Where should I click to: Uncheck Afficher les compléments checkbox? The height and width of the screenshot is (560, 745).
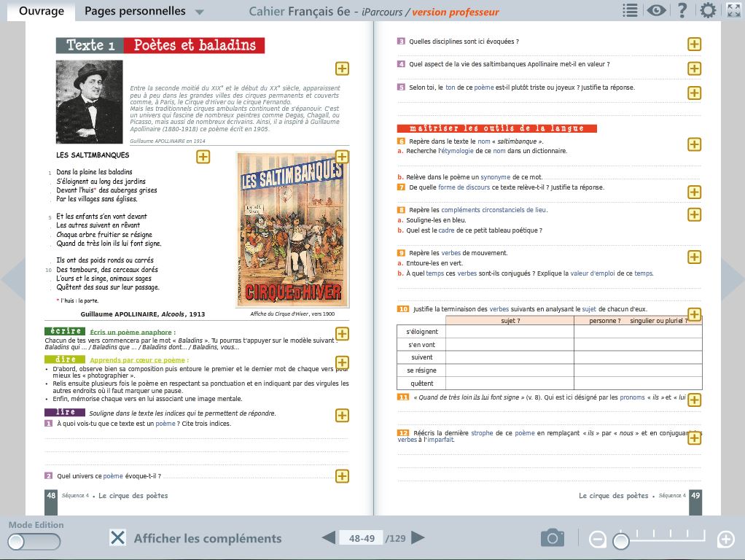[117, 538]
